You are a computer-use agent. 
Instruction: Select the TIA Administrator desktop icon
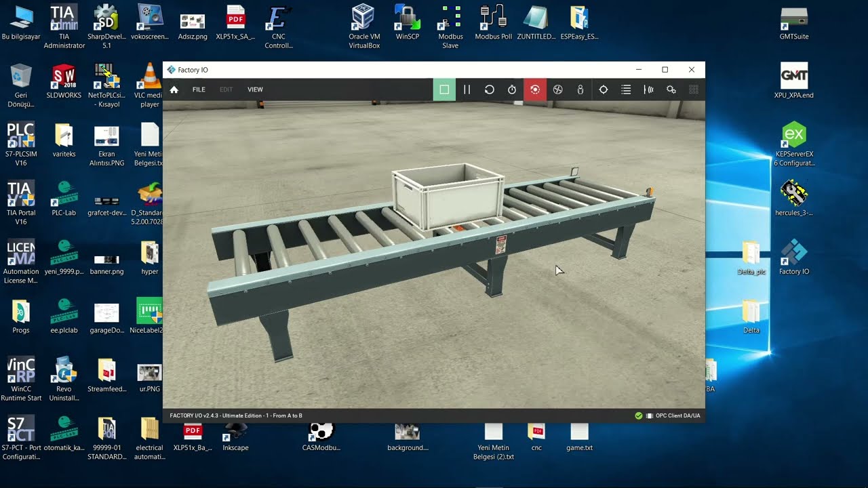tap(64, 27)
